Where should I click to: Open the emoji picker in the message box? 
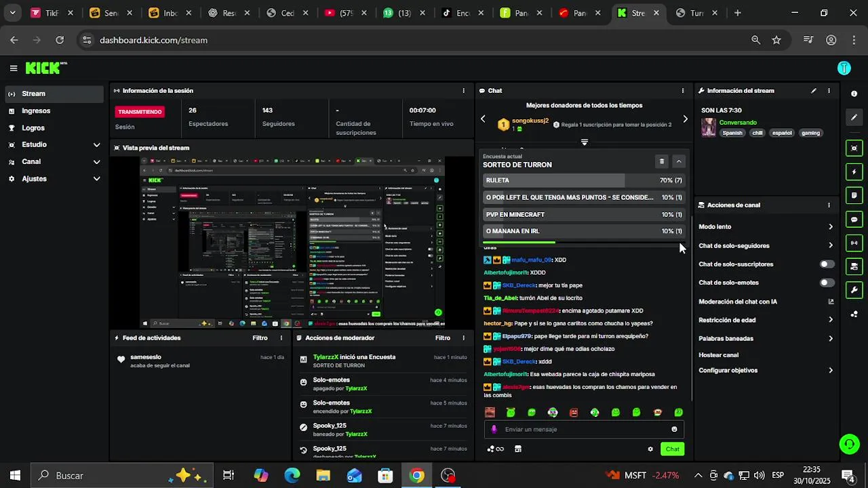(x=674, y=429)
